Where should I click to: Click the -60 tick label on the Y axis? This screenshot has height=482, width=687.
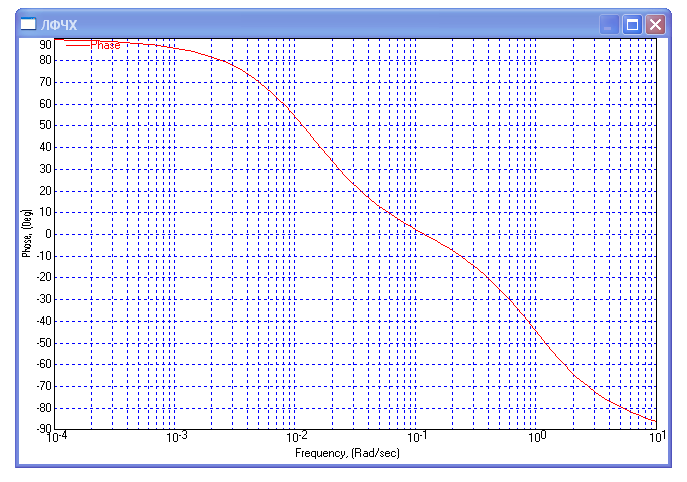tap(44, 364)
